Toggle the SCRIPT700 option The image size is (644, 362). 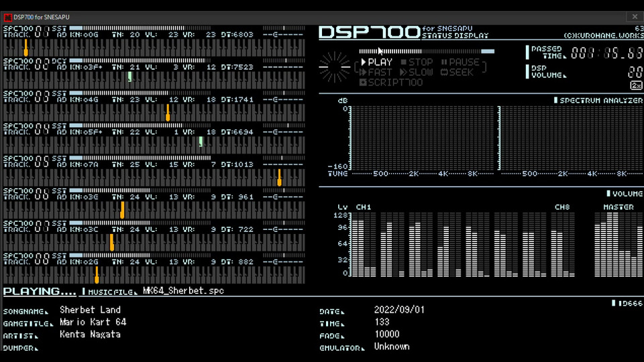pyautogui.click(x=391, y=82)
